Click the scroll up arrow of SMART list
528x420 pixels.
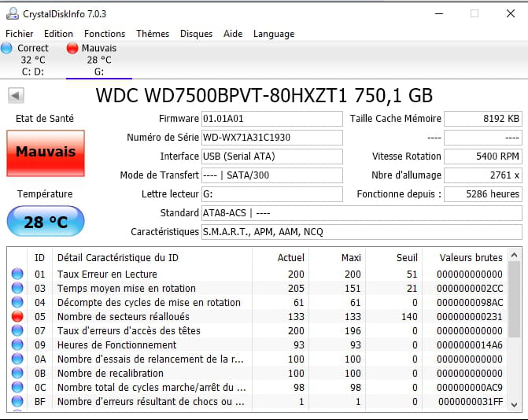tap(514, 256)
